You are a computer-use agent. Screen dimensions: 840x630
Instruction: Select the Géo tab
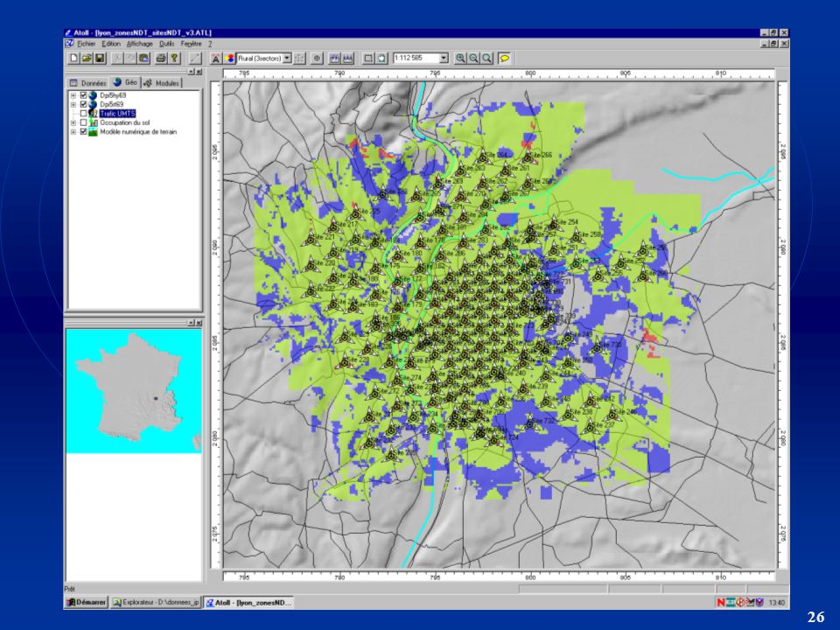(x=126, y=82)
